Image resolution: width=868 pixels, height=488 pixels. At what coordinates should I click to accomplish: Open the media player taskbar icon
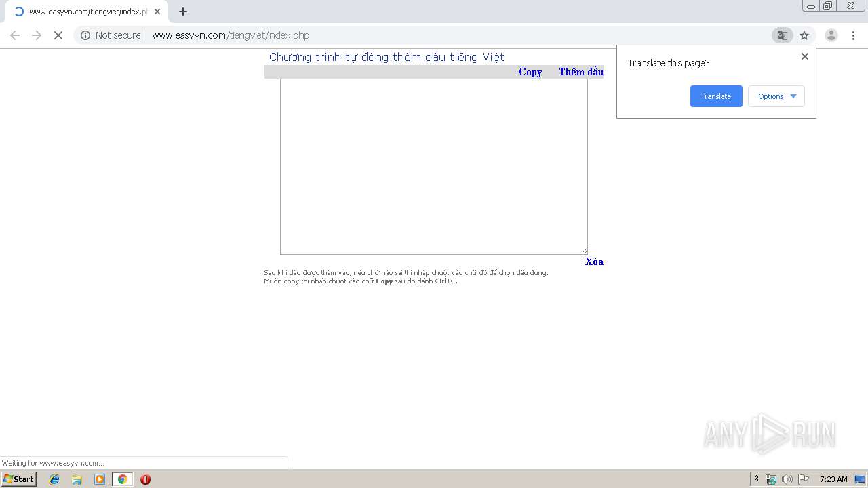(100, 479)
